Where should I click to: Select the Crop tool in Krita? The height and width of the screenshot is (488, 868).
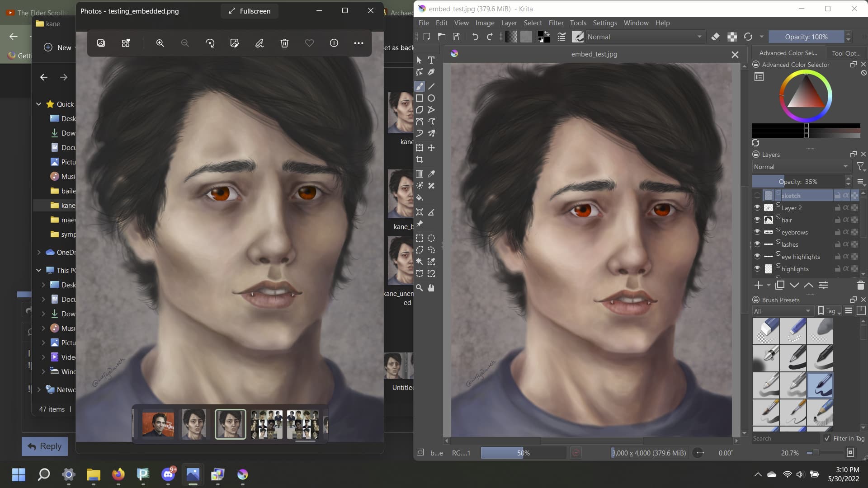click(420, 160)
